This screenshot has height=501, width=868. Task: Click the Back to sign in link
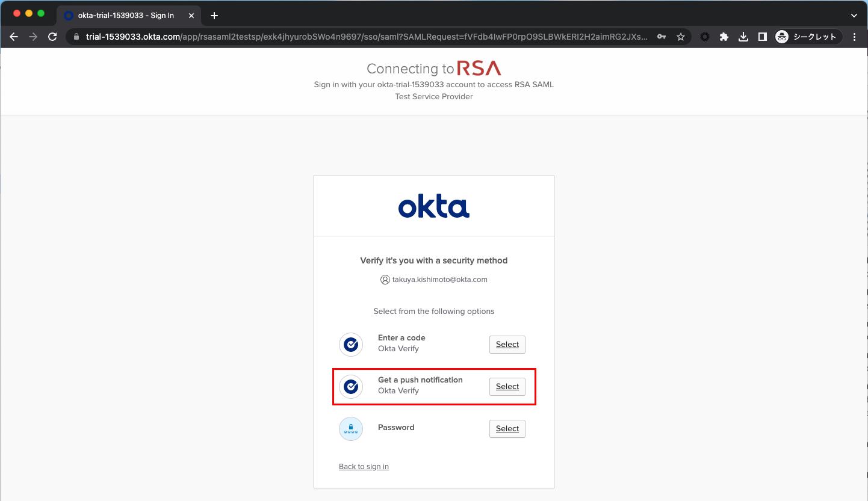point(364,467)
